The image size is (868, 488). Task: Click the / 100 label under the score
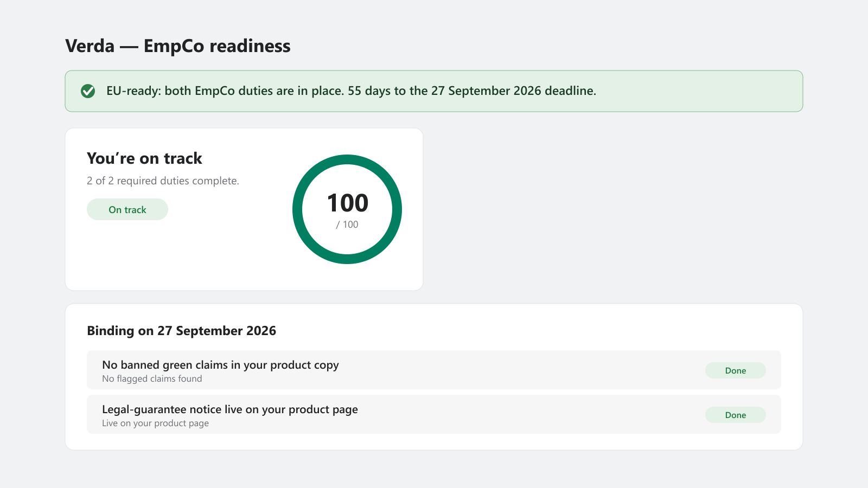point(347,224)
